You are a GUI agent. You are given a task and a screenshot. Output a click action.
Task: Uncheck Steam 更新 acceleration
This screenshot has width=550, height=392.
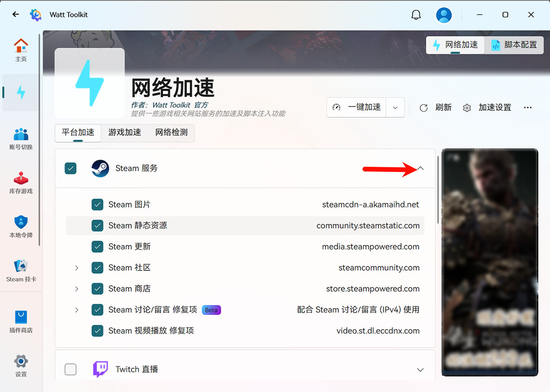coord(97,246)
